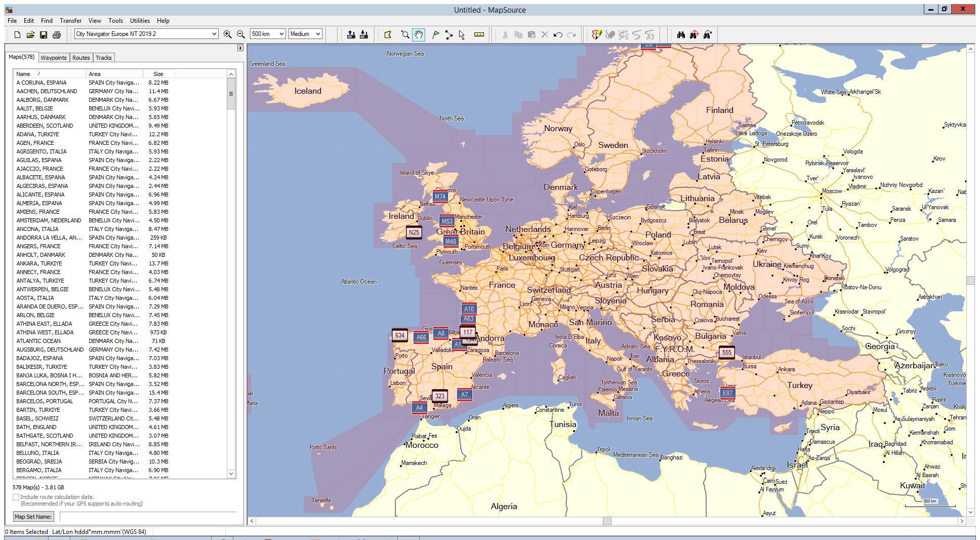Switch to the Waypoints tab
This screenshot has height=540, width=980.
[54, 58]
